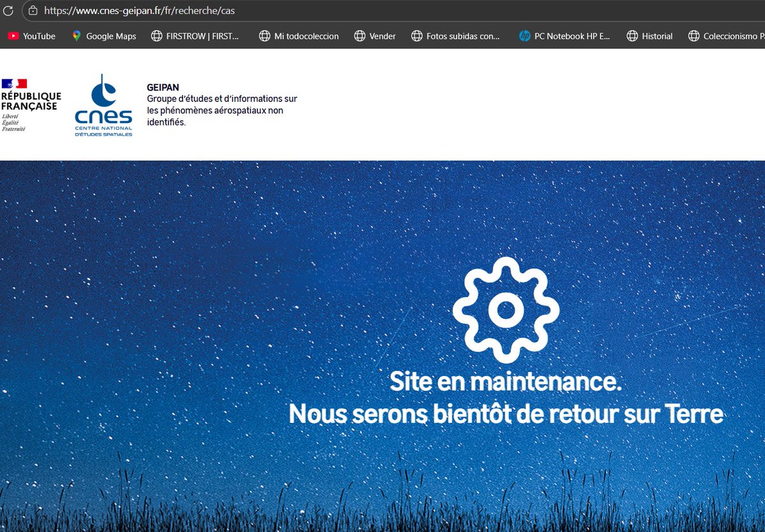Open the Historial bookmark
Image resolution: width=765 pixels, height=532 pixels.
[657, 36]
